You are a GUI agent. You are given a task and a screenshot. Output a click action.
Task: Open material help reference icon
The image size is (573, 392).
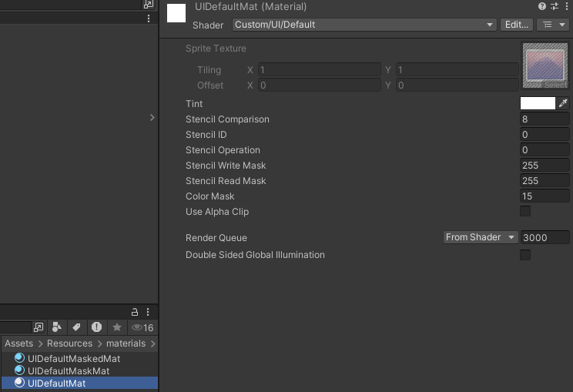[542, 6]
